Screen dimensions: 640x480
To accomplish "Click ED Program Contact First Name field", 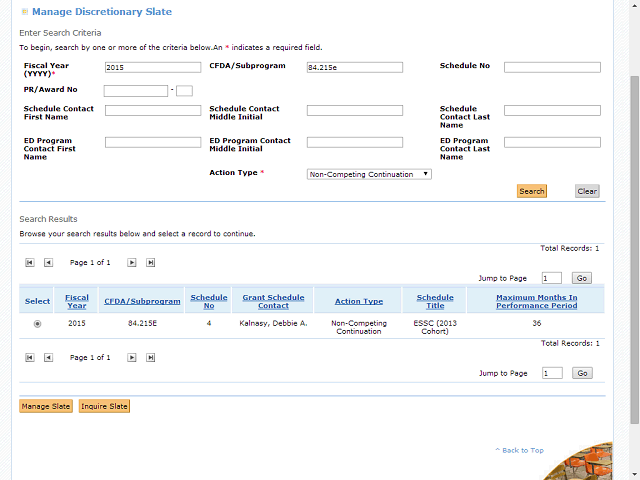I will click(153, 142).
